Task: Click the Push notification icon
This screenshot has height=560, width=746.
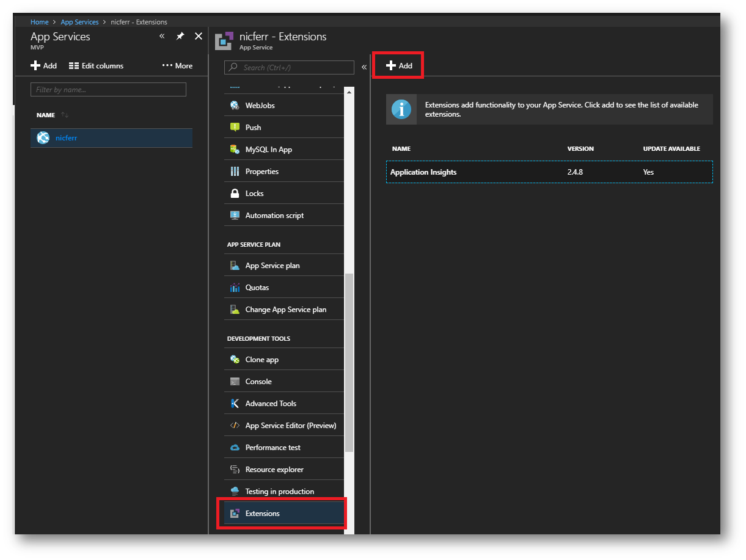Action: coord(235,128)
